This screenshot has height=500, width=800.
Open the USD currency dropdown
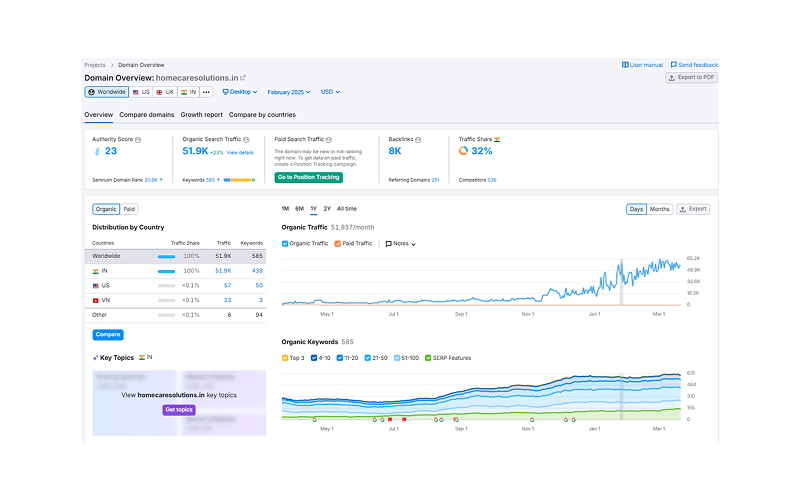pos(330,92)
